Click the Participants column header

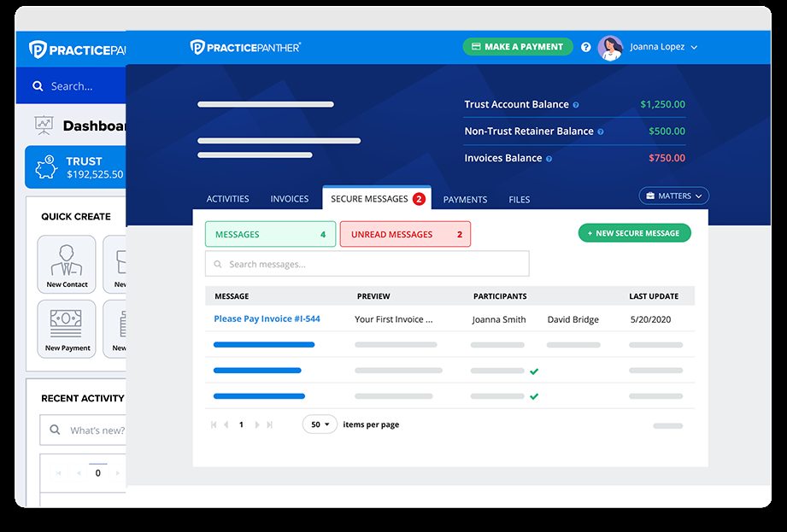500,296
